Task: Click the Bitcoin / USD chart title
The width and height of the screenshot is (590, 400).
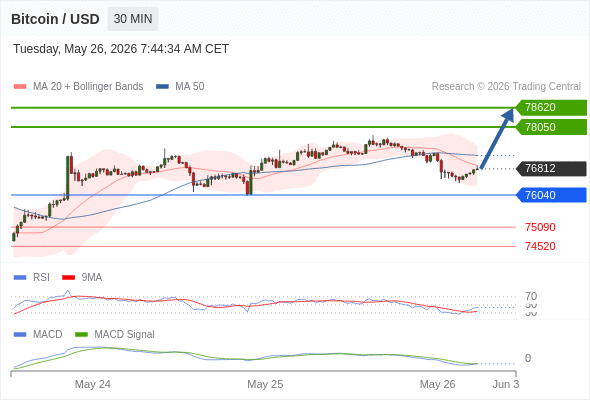Action: click(x=55, y=19)
